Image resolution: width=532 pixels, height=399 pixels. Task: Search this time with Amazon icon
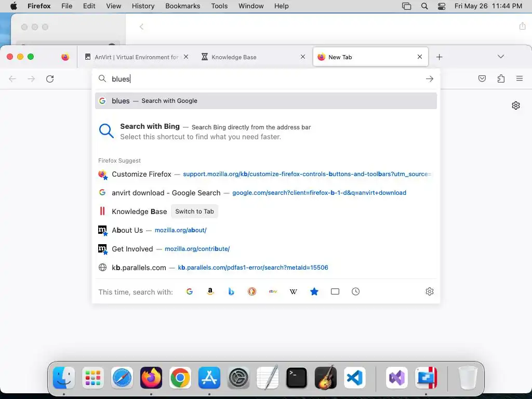click(x=210, y=291)
